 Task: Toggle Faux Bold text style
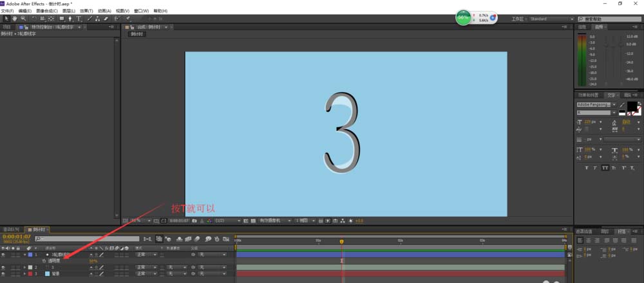[586, 168]
